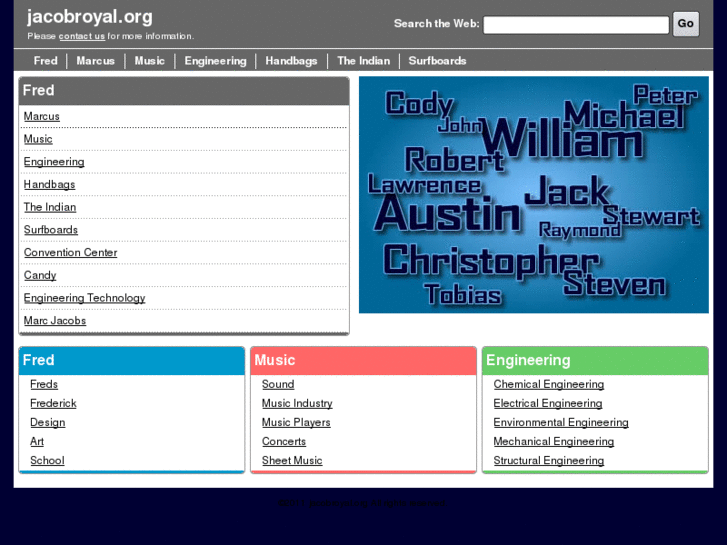The height and width of the screenshot is (545, 727).
Task: Open the School link
Action: [x=47, y=461]
